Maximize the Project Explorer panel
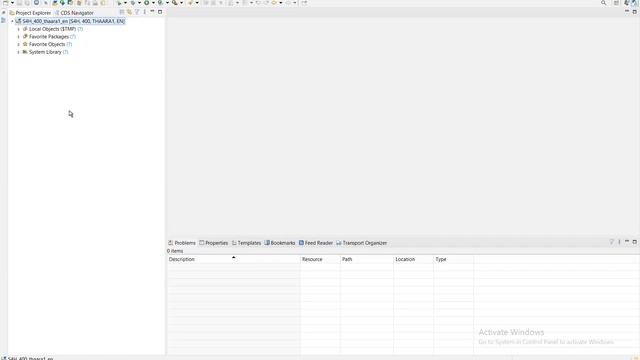Screen dimensions: 640x360 [160, 12]
